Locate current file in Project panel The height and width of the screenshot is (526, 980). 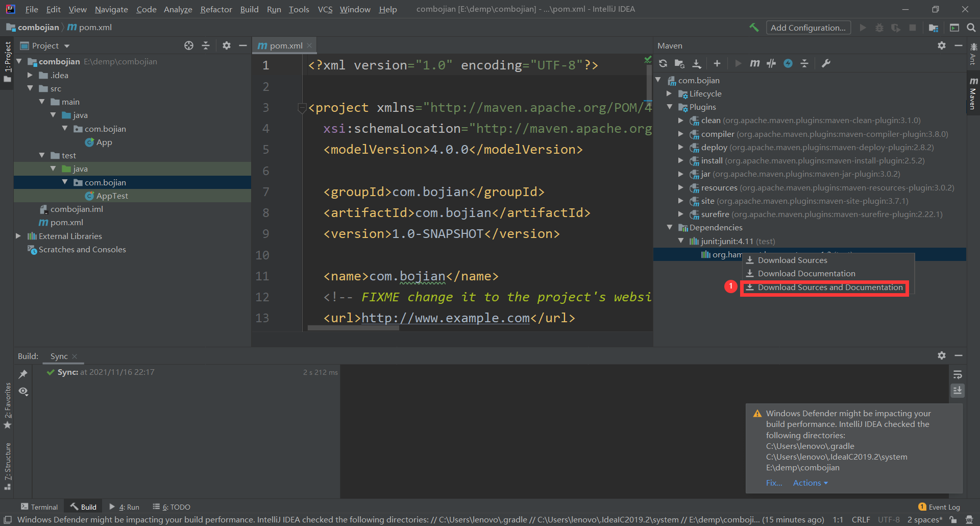pos(189,45)
